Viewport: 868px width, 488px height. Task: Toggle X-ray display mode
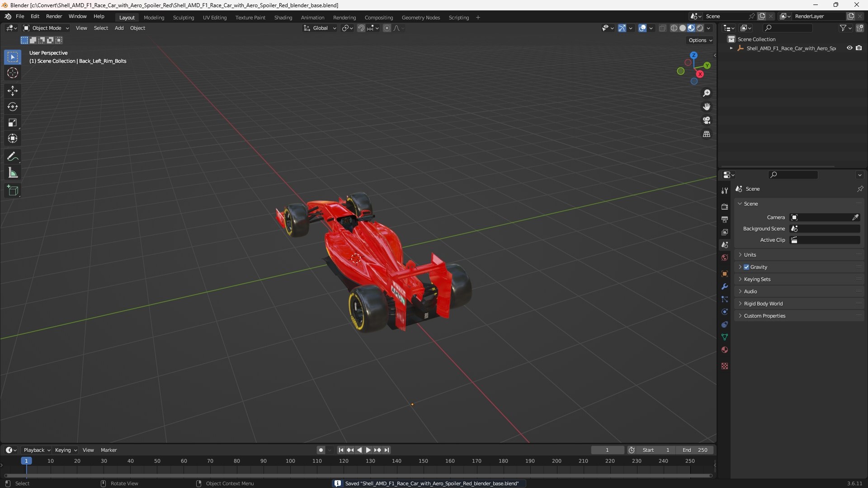663,28
